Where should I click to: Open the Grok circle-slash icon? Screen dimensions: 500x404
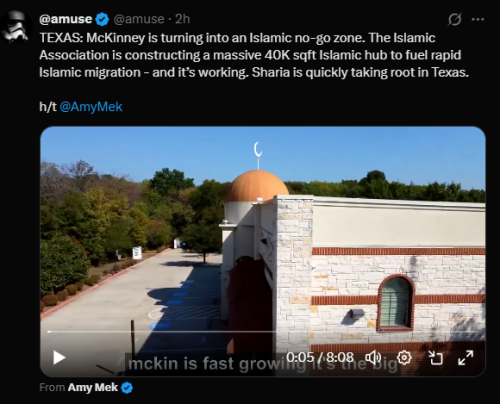455,19
